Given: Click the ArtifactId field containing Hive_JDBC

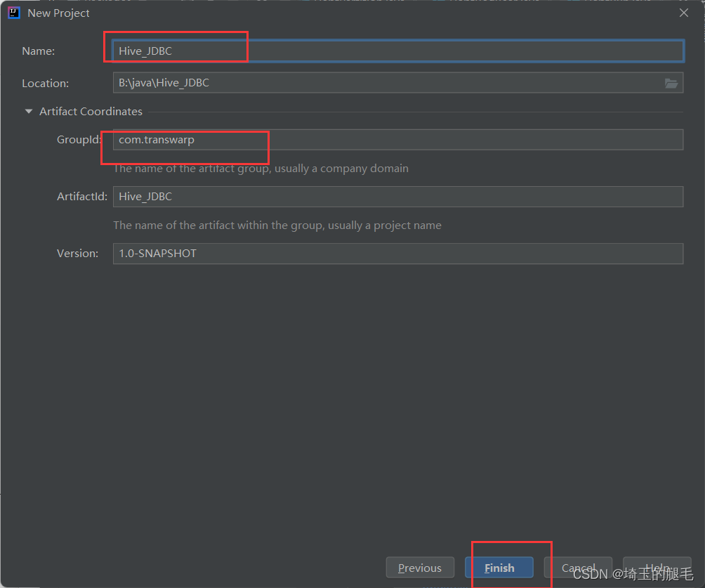Looking at the screenshot, I should (351, 196).
